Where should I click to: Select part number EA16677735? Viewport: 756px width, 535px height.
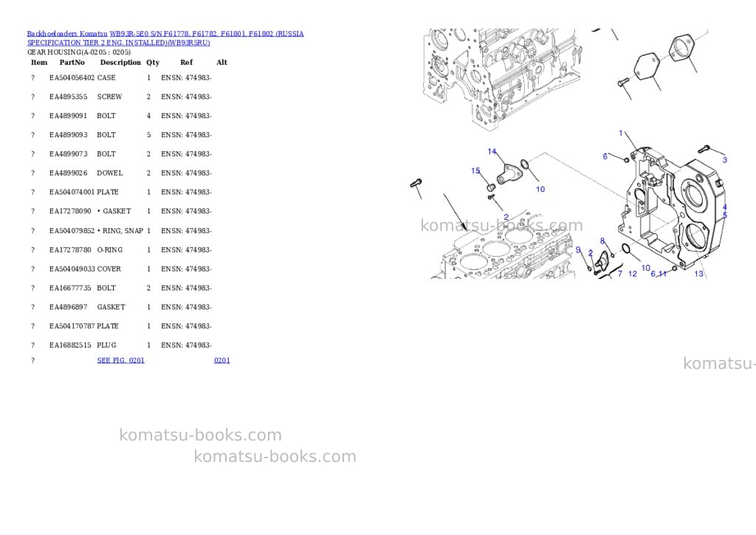pos(70,289)
